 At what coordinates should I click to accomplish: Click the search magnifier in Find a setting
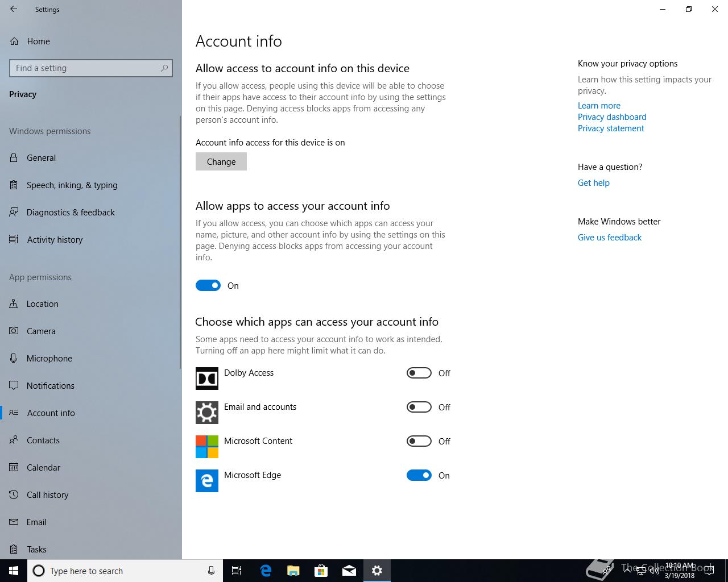point(164,68)
